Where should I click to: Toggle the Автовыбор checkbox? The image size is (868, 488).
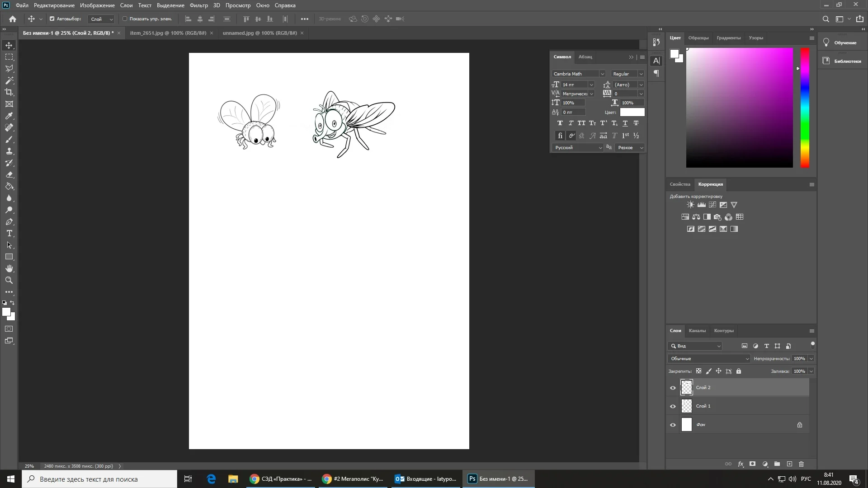[x=52, y=19]
